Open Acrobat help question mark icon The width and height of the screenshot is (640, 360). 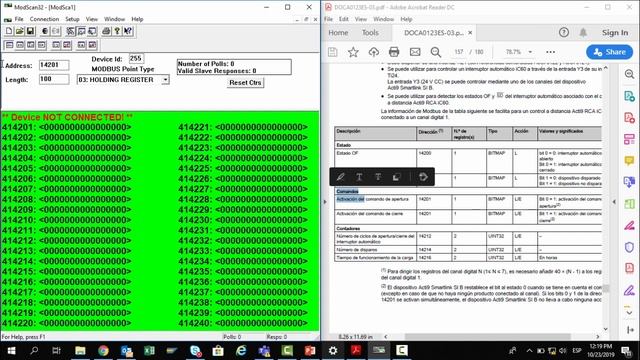564,33
